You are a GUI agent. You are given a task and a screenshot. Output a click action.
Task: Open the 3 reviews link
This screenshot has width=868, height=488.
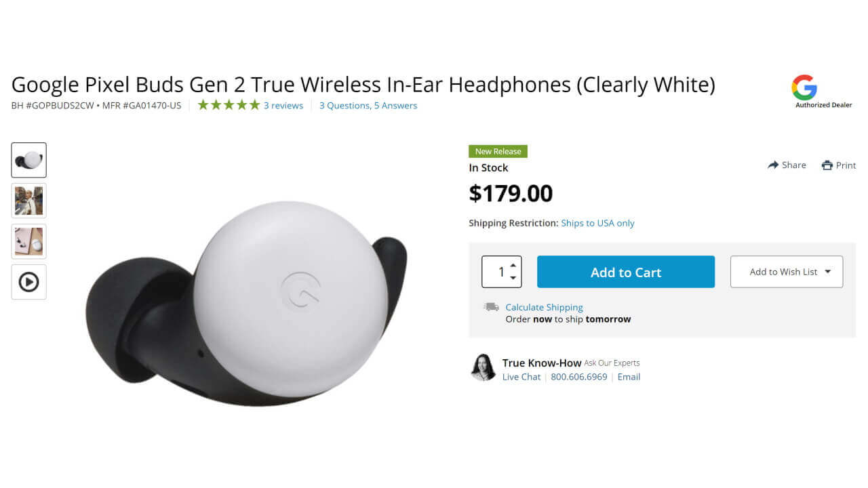[x=283, y=105]
